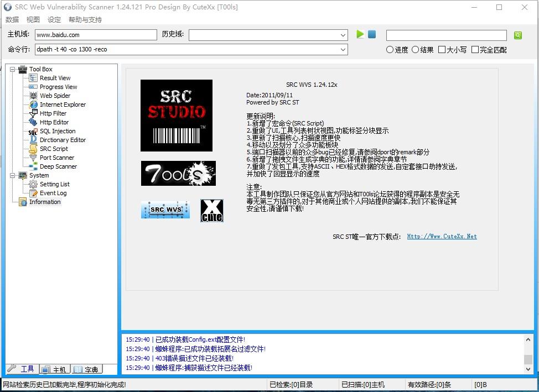The height and width of the screenshot is (392, 539).
Task: Select the Port Scanner tool icon
Action: 33,158
